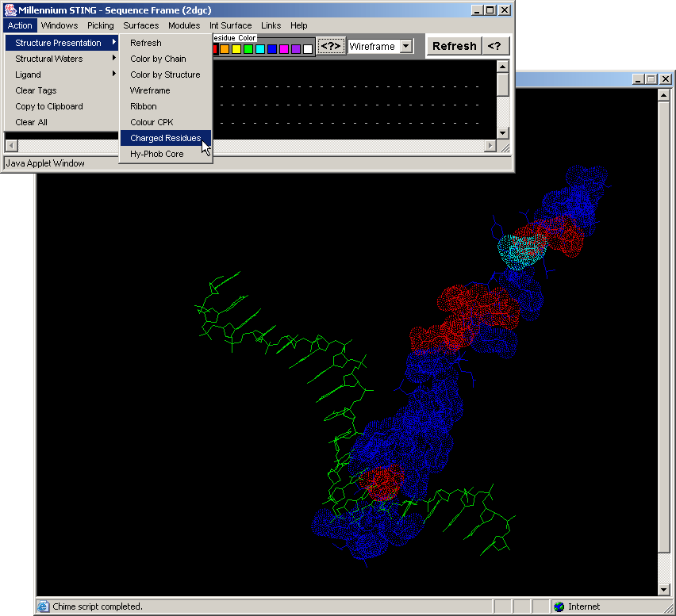
Task: Minimize the STING Sequence Frame window
Action: click(477, 10)
